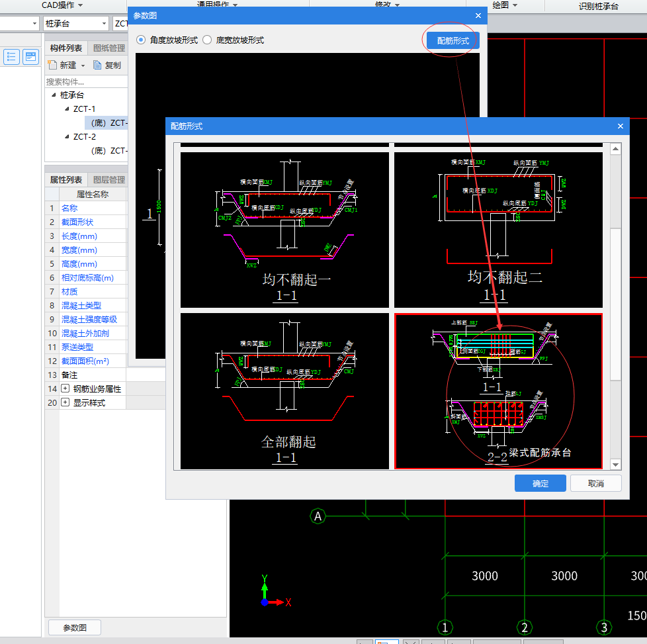Focus the 搜索构件 search field

click(x=86, y=81)
